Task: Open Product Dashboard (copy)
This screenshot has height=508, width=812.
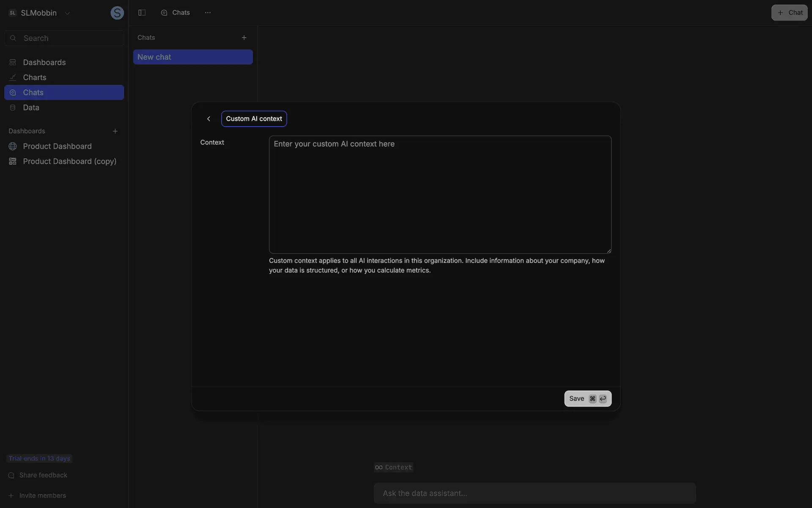Action: tap(69, 161)
